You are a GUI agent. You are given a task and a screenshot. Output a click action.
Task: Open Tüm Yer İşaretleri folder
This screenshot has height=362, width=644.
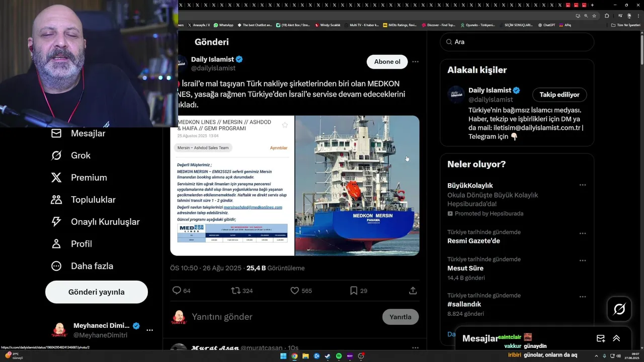tap(625, 25)
